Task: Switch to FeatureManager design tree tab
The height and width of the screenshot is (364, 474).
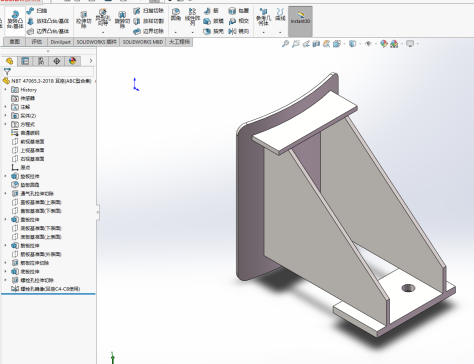Action: pyautogui.click(x=9, y=61)
